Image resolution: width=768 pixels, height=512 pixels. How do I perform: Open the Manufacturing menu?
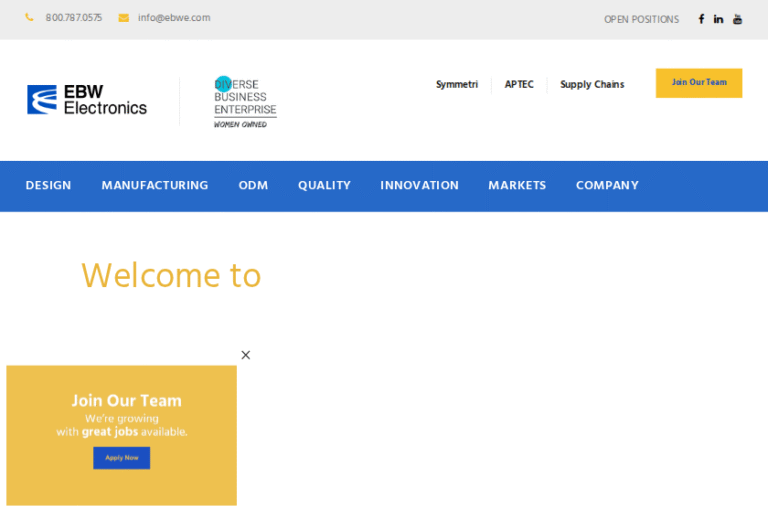pyautogui.click(x=155, y=185)
